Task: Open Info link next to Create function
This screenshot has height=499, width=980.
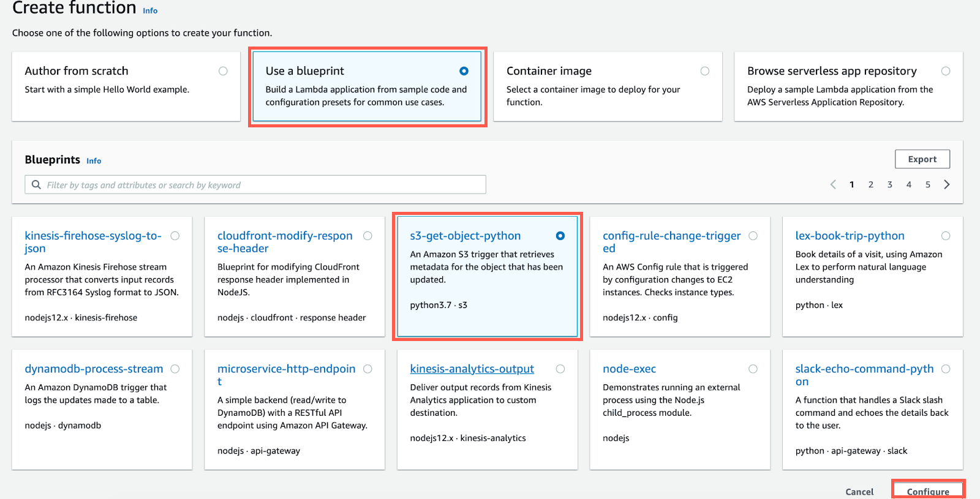Action: (x=150, y=10)
